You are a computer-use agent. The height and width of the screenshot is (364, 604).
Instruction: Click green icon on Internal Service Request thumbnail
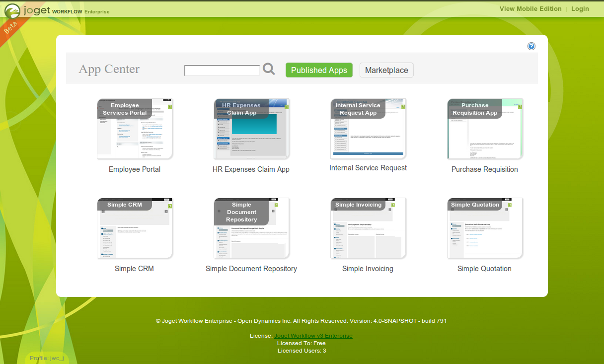[x=403, y=106]
